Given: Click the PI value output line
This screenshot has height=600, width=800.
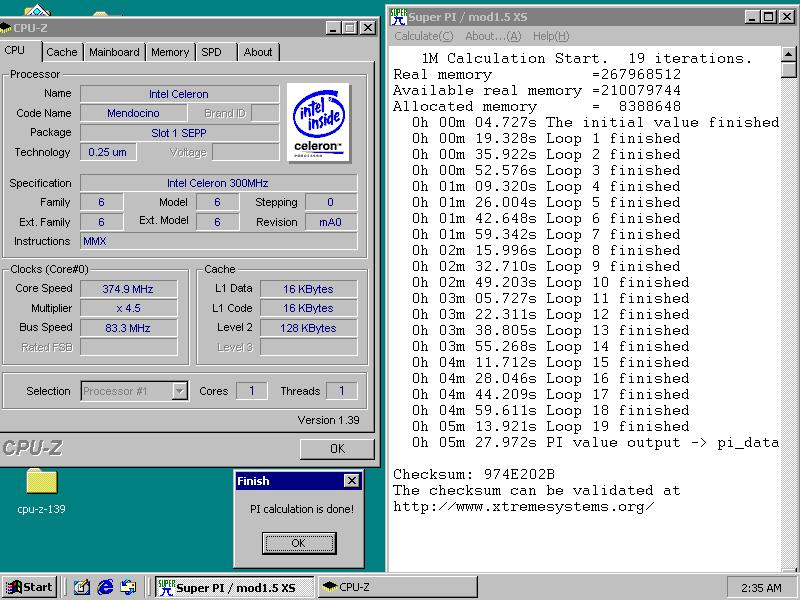Looking at the screenshot, I should pyautogui.click(x=595, y=442).
